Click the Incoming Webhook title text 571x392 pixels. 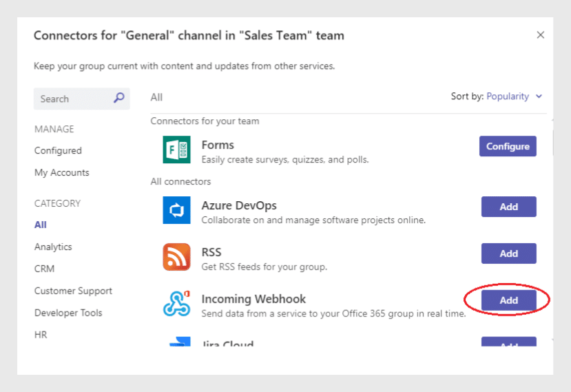[x=253, y=299]
